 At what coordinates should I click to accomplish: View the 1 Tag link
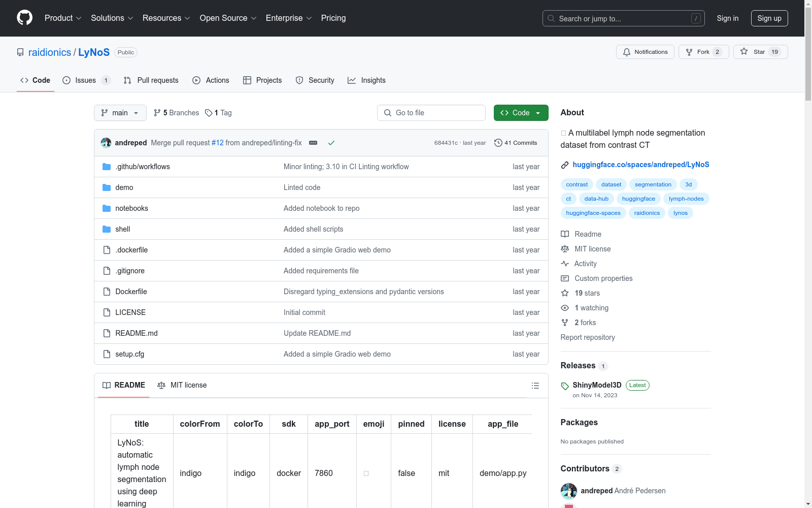click(218, 113)
